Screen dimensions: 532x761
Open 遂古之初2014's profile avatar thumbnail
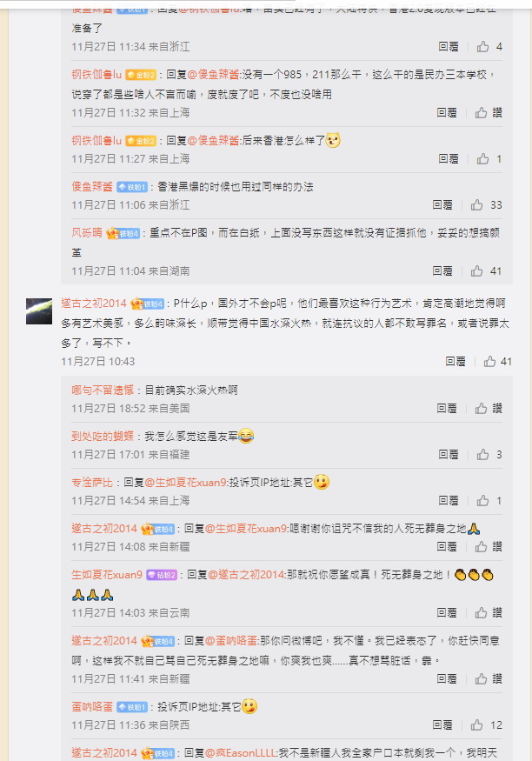click(39, 311)
